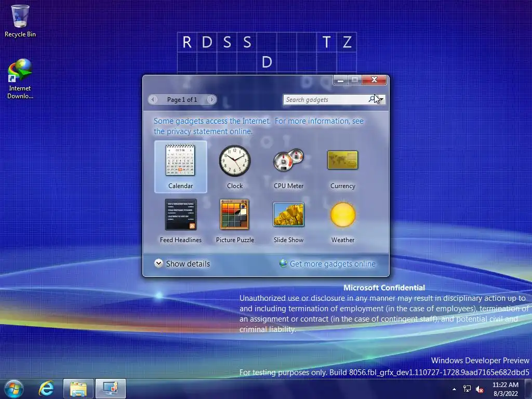Click Internet Download Manager desktop shortcut
This screenshot has width=532, height=399.
pos(20,79)
